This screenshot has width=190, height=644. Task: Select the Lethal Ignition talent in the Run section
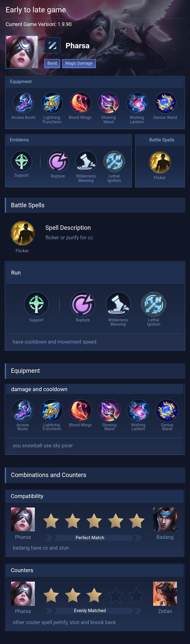(x=154, y=304)
